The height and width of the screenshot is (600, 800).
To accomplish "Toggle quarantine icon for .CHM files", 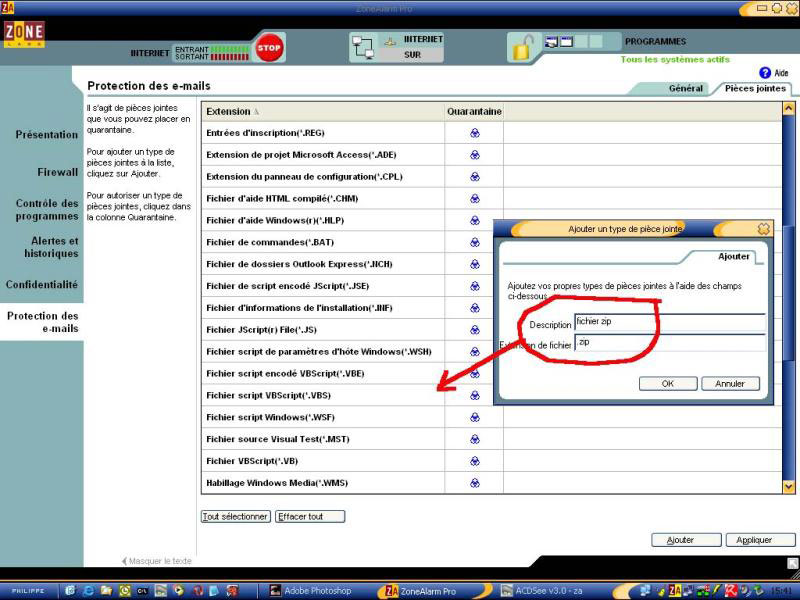I will [474, 198].
